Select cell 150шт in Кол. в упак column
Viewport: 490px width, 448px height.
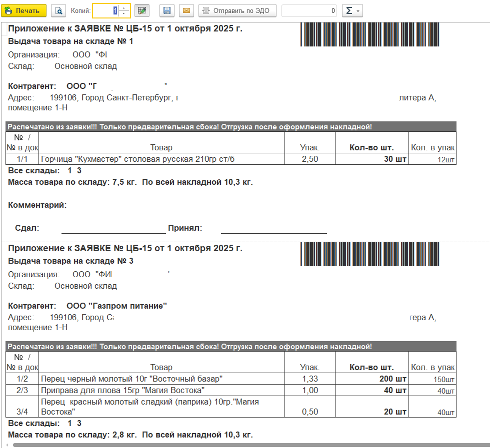(432, 379)
